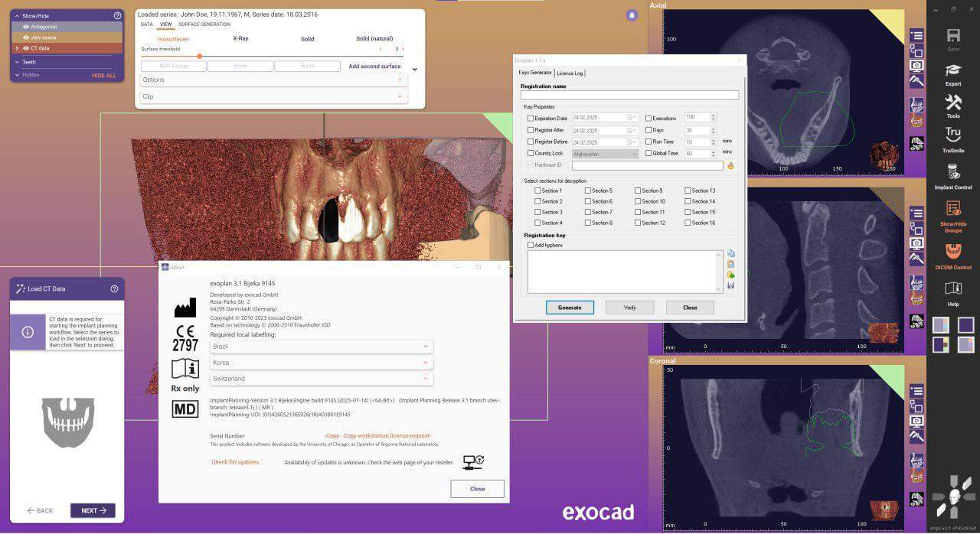
Task: Click HIDE ALL link
Action: pyautogui.click(x=104, y=76)
